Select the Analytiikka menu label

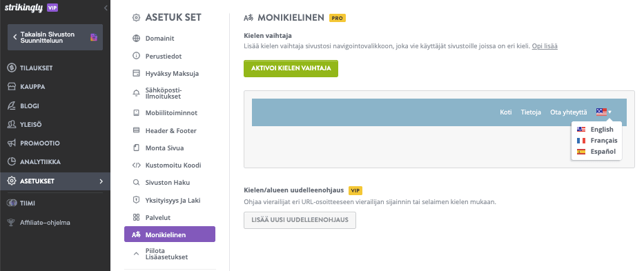coord(40,162)
